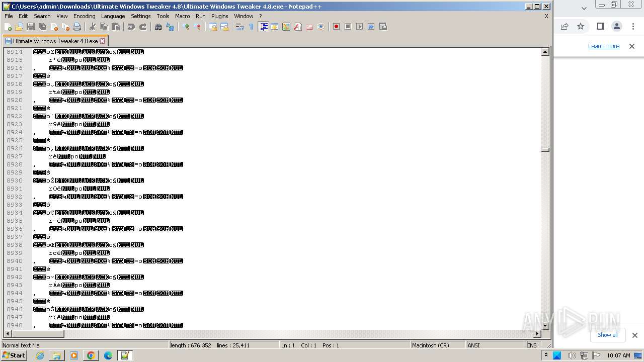The width and height of the screenshot is (644, 362).
Task: Create a new document via toolbar icon
Action: click(x=8, y=27)
